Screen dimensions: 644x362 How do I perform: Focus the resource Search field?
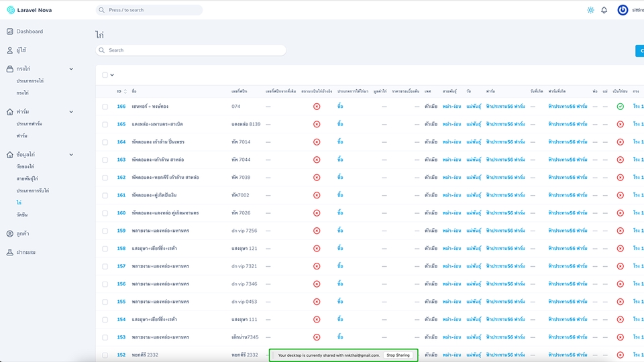(191, 50)
